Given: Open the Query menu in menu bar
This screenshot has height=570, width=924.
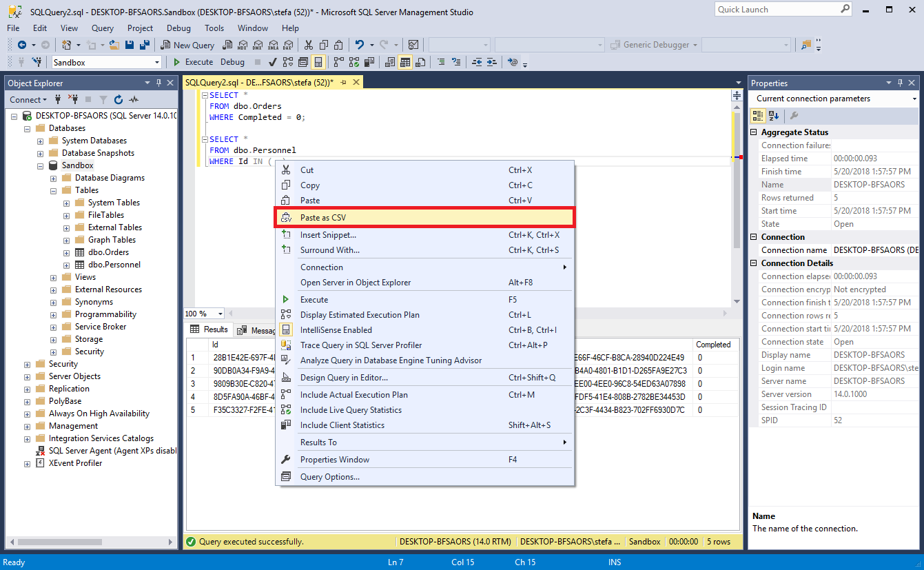Looking at the screenshot, I should click(x=103, y=28).
